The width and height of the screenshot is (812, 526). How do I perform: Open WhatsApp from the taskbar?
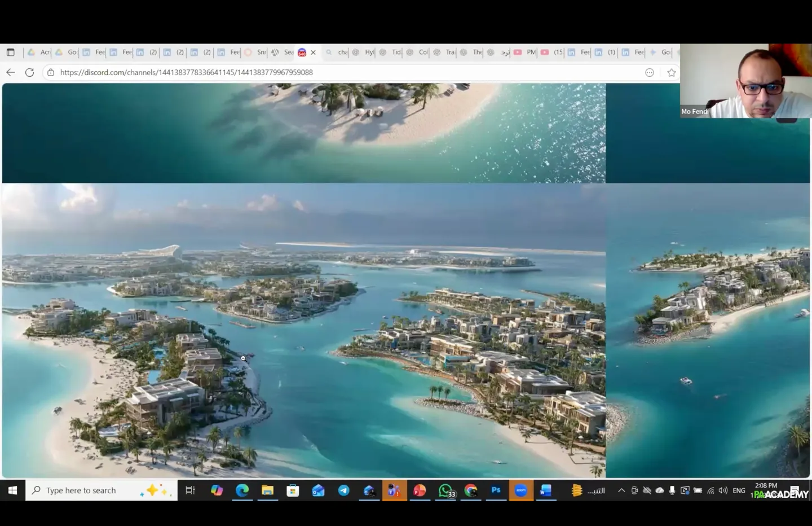tap(445, 490)
